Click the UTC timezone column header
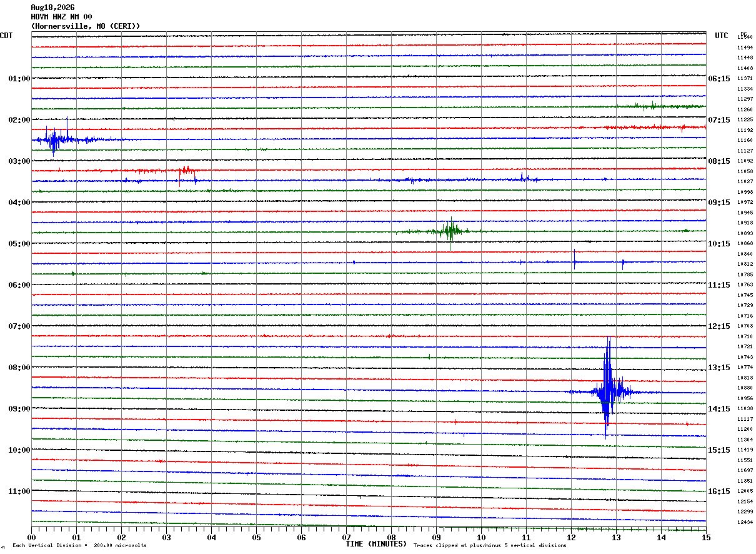 click(x=722, y=36)
